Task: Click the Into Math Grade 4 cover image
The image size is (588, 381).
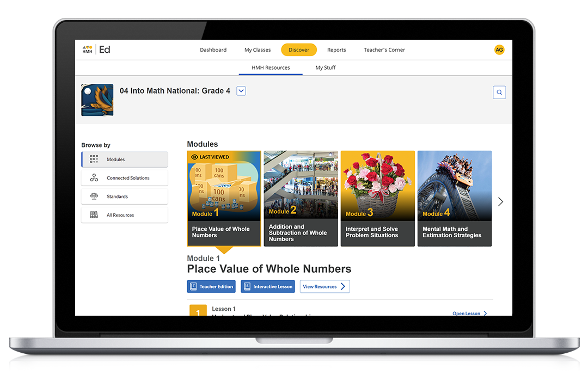Action: click(x=97, y=100)
